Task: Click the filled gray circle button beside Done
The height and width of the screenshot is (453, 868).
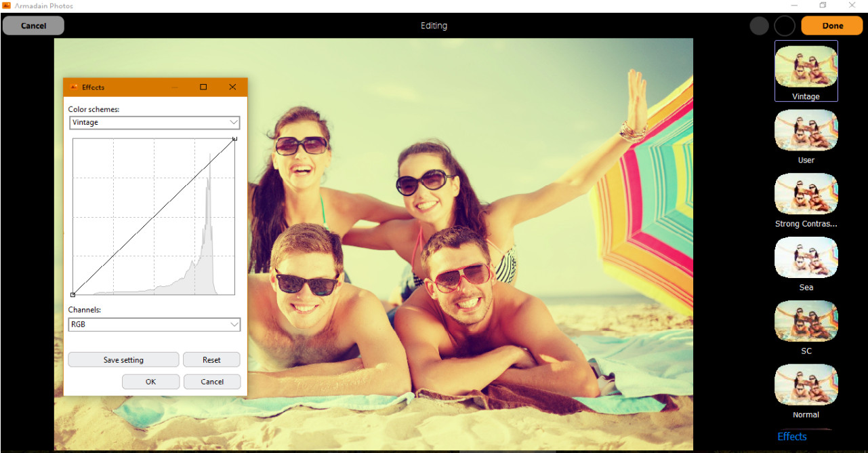Action: pyautogui.click(x=759, y=26)
